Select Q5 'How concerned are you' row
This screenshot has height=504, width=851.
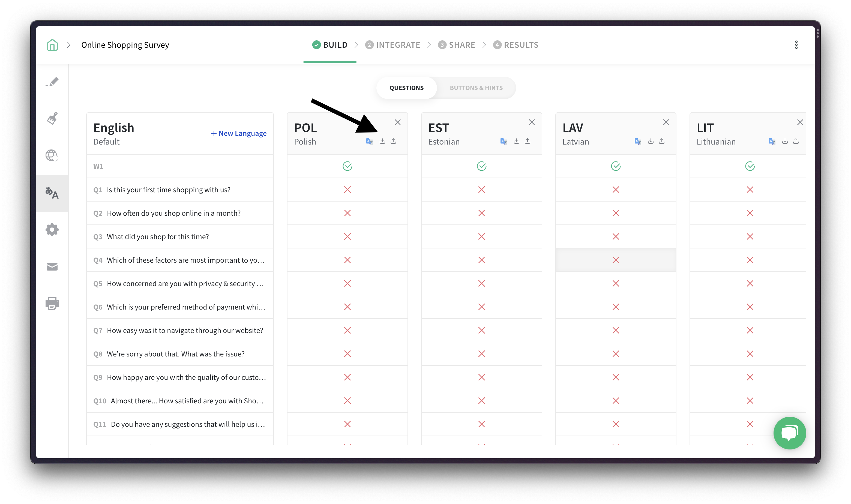click(x=180, y=283)
